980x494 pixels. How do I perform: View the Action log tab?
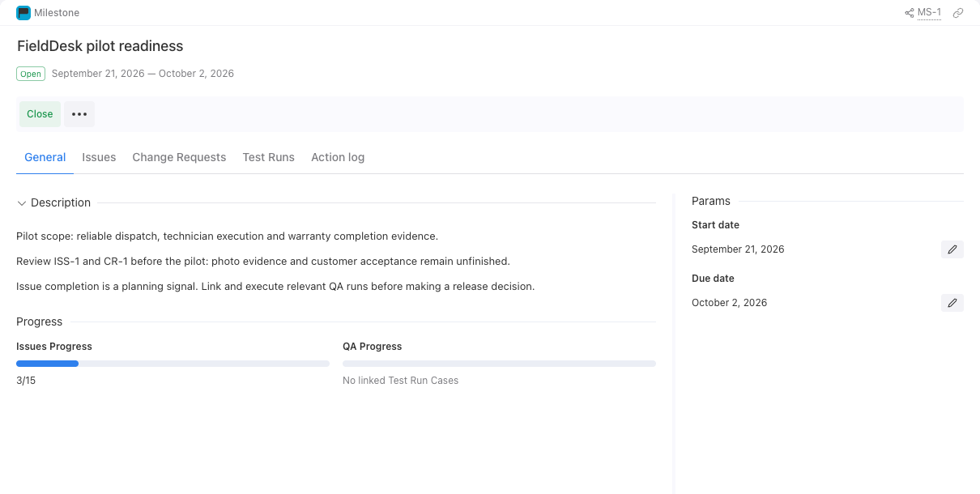click(338, 157)
